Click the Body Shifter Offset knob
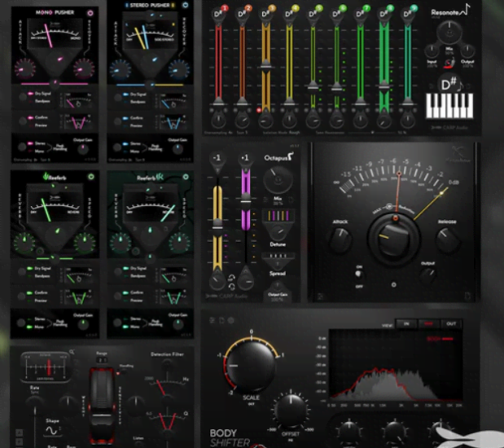The image size is (504, 448). pyautogui.click(x=290, y=412)
